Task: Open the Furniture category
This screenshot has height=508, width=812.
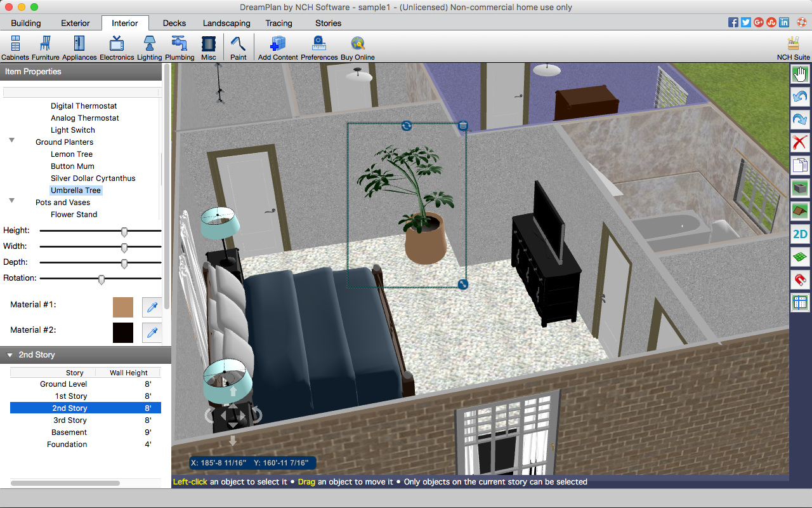Action: pos(45,48)
